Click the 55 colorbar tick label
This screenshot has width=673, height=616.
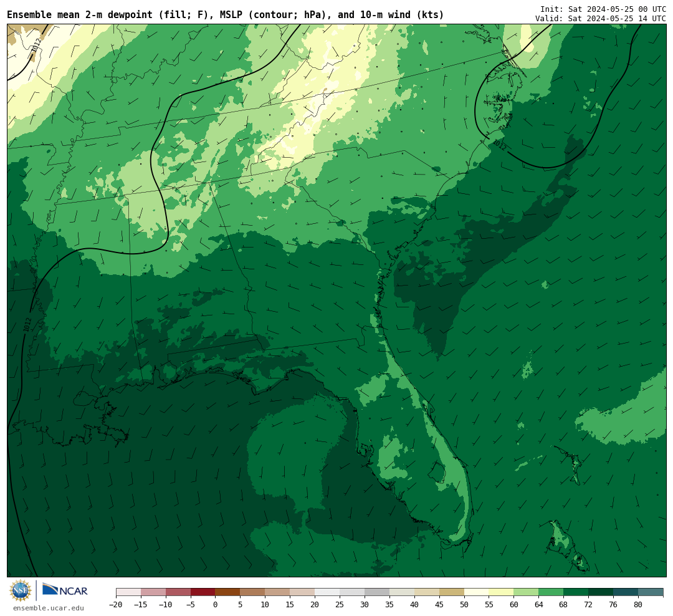tap(489, 605)
